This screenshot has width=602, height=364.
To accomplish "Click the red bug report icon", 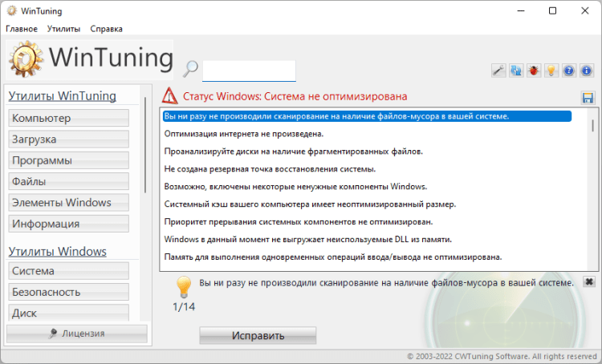I will tap(534, 71).
